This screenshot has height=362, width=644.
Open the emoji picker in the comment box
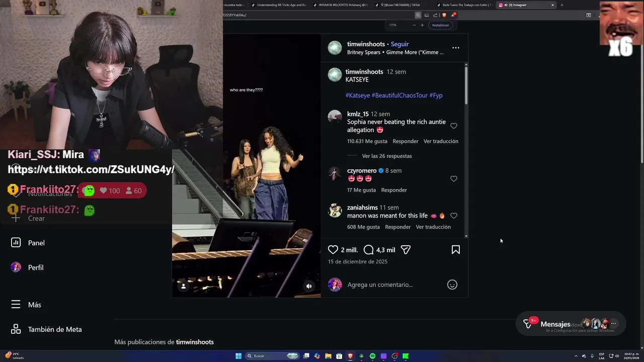click(452, 285)
